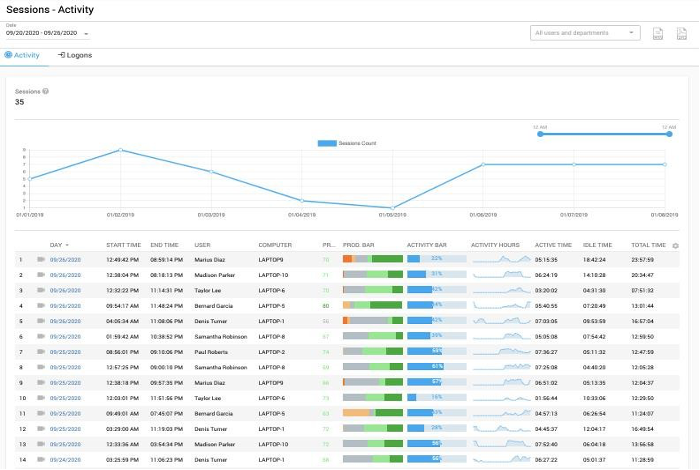Click productivity bar in row 1
The width and height of the screenshot is (700, 470).
(x=373, y=259)
